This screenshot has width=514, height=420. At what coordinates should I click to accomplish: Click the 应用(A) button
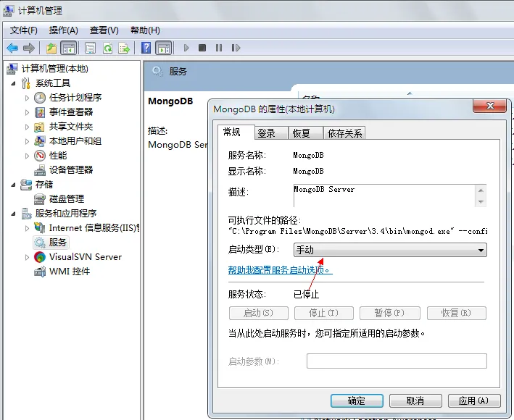click(474, 400)
